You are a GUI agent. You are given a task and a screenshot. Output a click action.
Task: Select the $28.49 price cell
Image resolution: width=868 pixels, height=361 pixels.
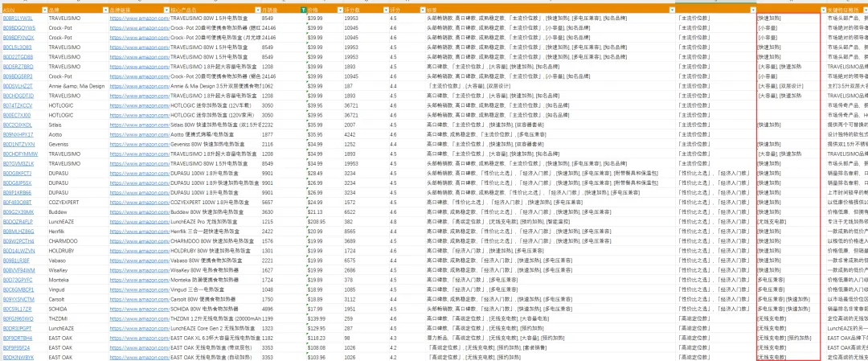click(325, 174)
